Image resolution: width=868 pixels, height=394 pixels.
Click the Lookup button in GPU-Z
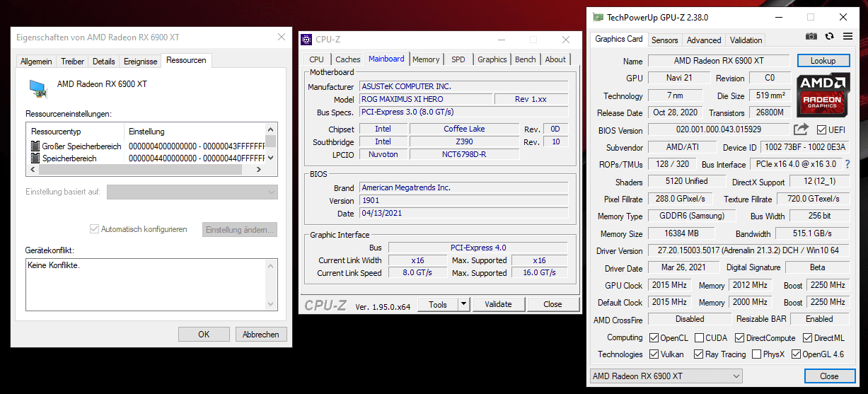tap(823, 61)
